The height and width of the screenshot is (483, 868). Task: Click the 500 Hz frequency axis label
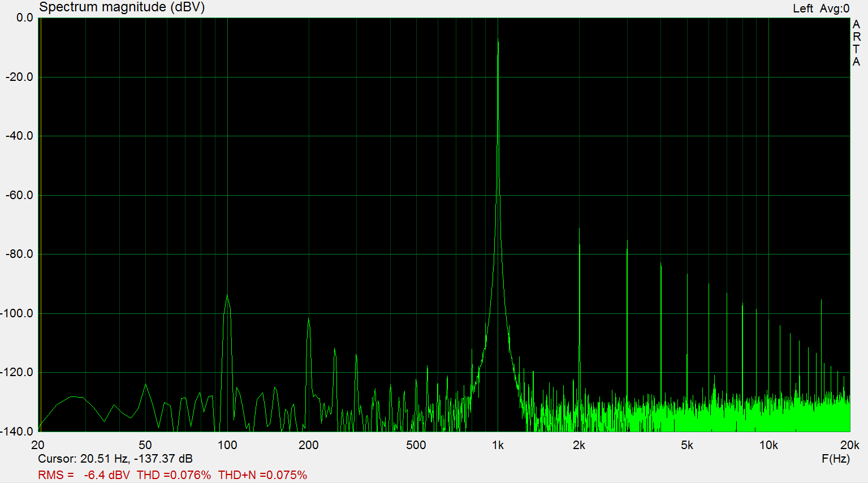pos(416,445)
